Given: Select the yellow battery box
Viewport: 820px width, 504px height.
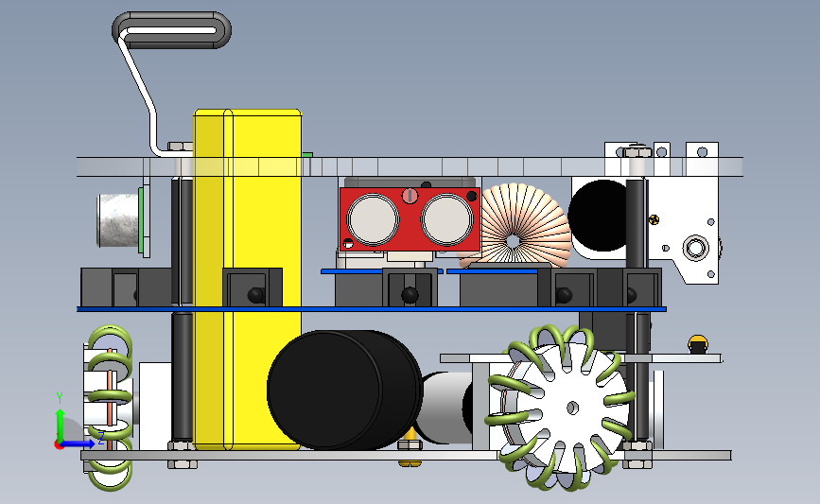Looking at the screenshot, I should (248, 280).
